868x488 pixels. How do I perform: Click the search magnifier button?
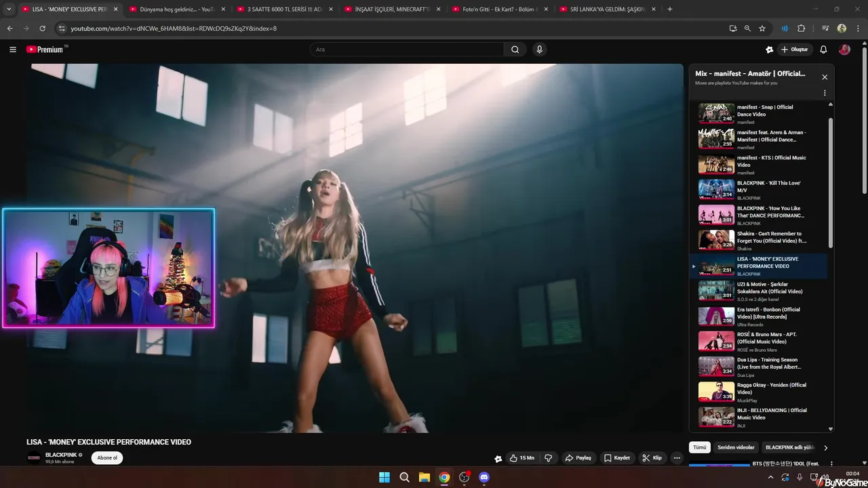(515, 49)
